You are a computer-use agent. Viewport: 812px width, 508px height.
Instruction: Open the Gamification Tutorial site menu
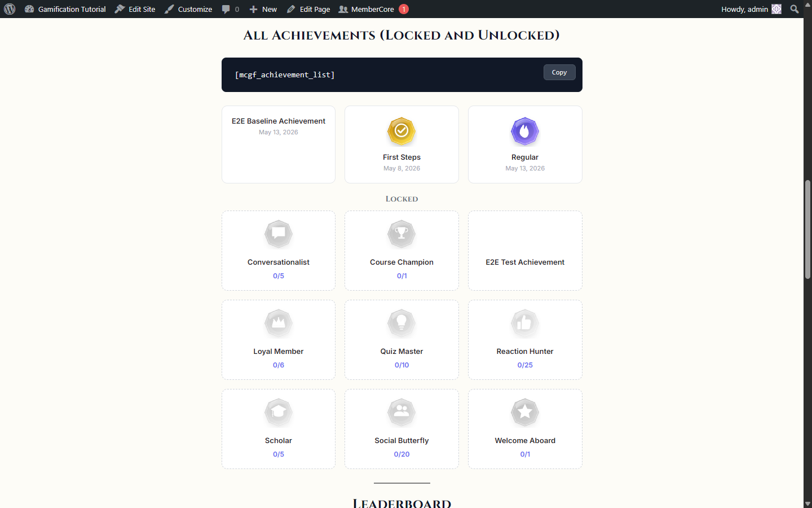[x=65, y=9]
